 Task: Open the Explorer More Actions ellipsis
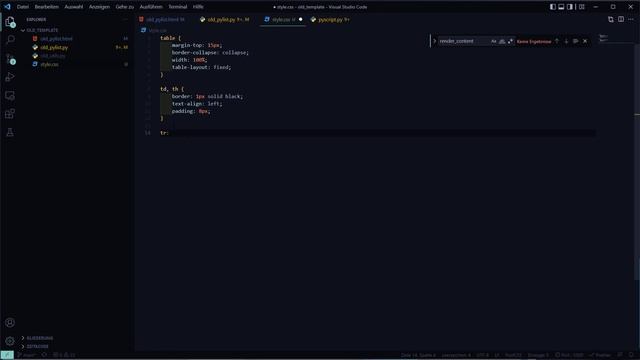click(125, 20)
